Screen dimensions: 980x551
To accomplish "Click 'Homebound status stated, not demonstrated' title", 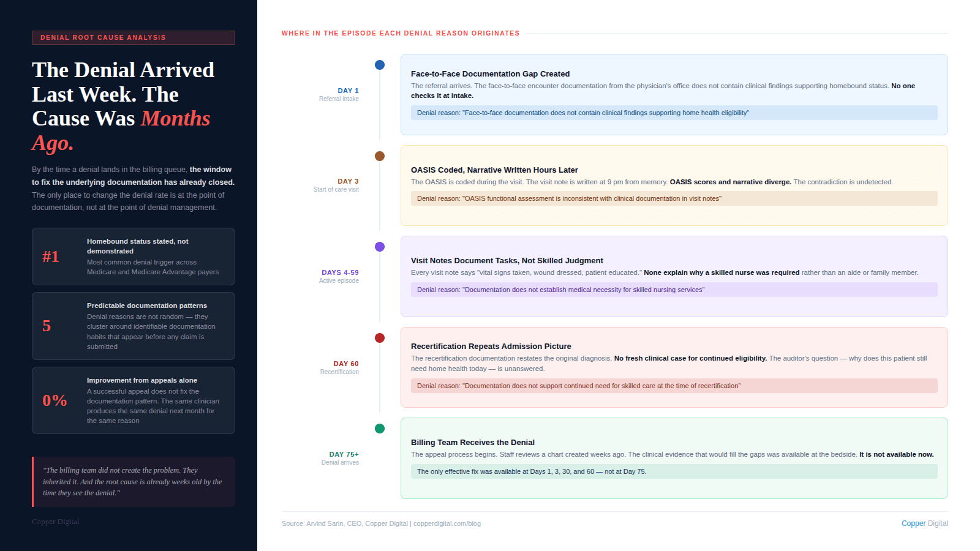I will [138, 246].
